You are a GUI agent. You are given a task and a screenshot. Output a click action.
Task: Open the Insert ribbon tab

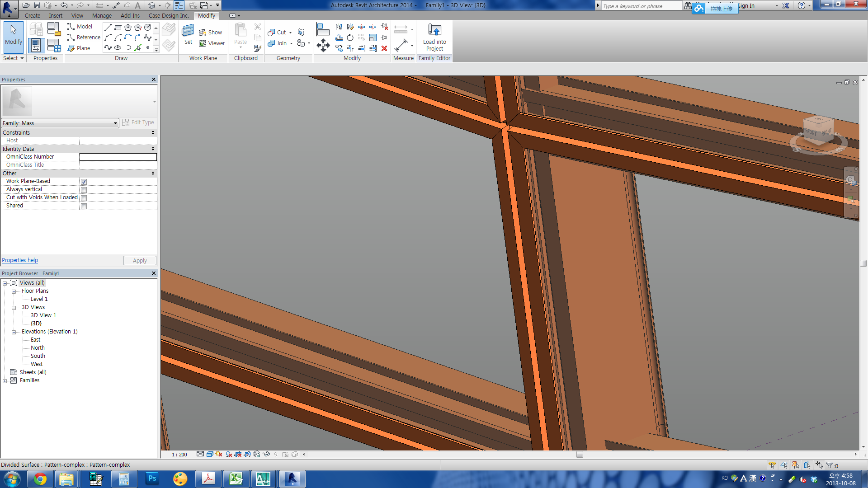point(56,15)
